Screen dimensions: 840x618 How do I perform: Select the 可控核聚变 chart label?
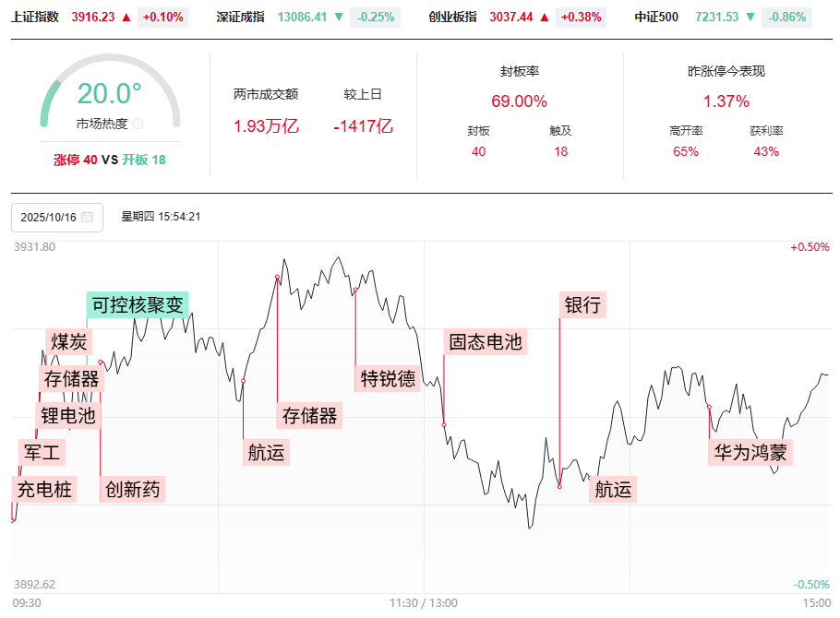click(138, 304)
